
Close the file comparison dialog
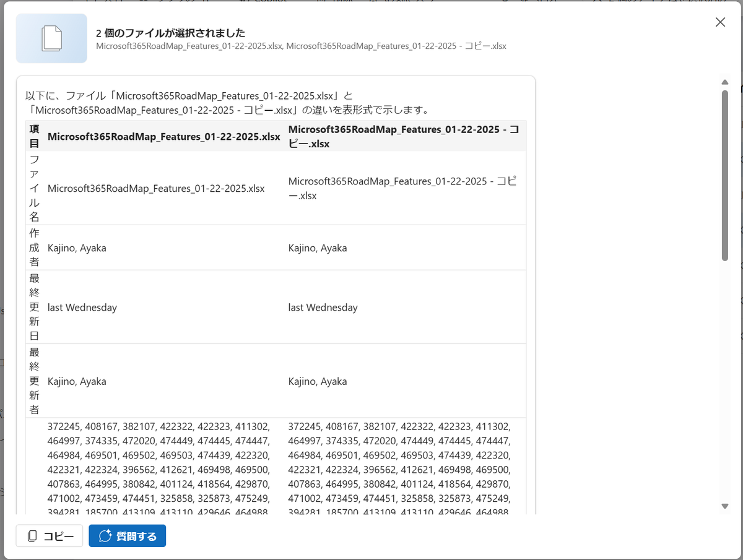720,22
